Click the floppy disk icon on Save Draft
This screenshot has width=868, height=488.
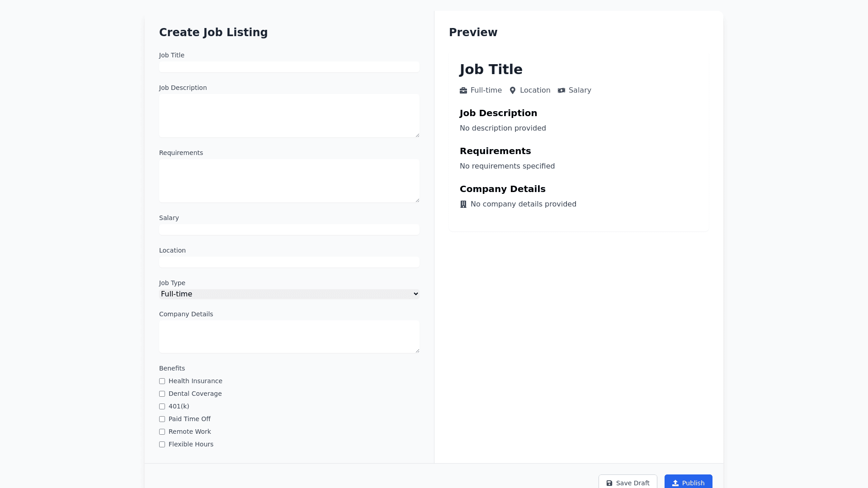(609, 483)
